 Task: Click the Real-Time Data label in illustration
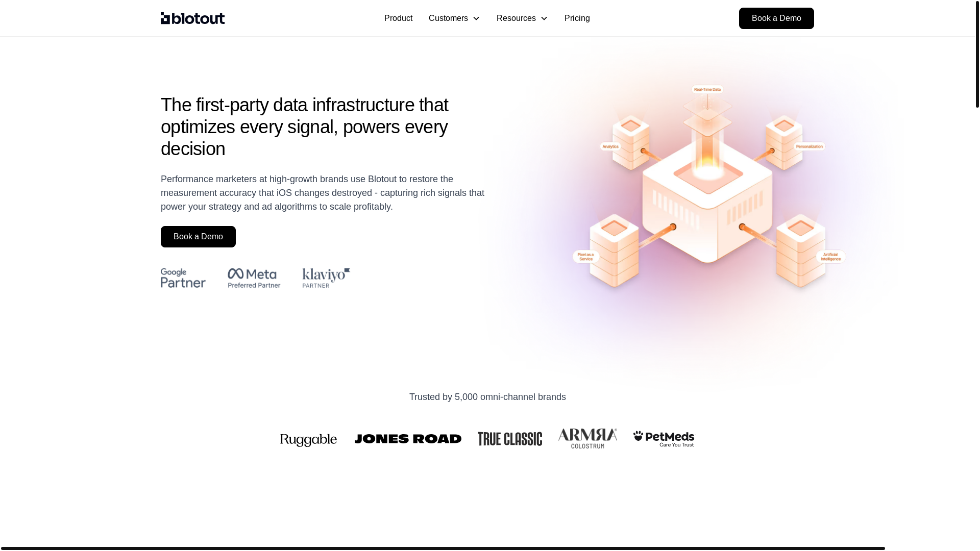coord(707,89)
